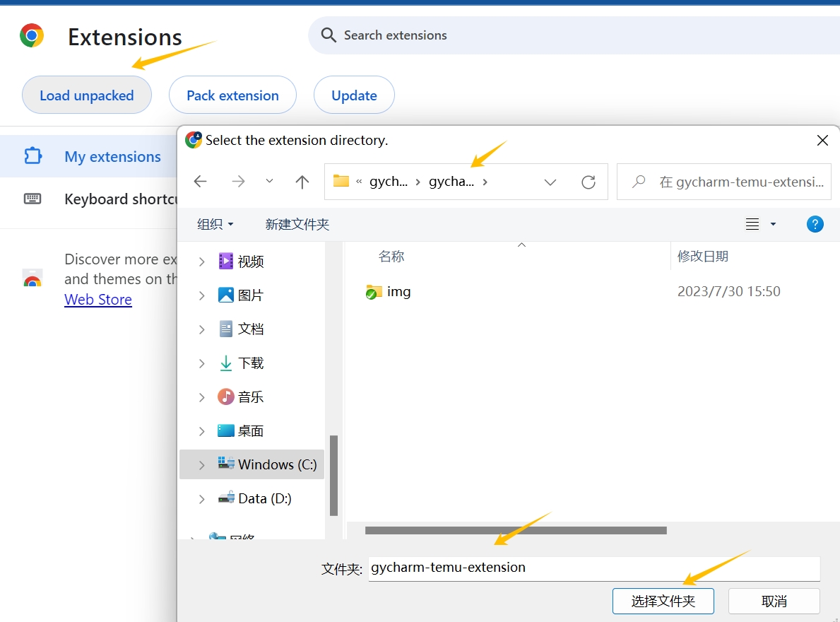Image resolution: width=840 pixels, height=622 pixels.
Task: Click the Chrome Web Store icon
Action: coord(32,278)
